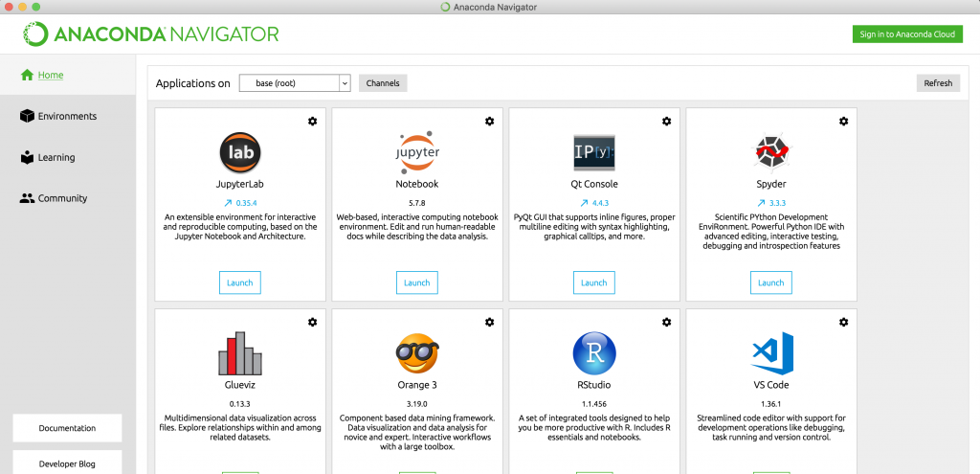Launch Spyder
The height and width of the screenshot is (474, 980).
tap(771, 282)
